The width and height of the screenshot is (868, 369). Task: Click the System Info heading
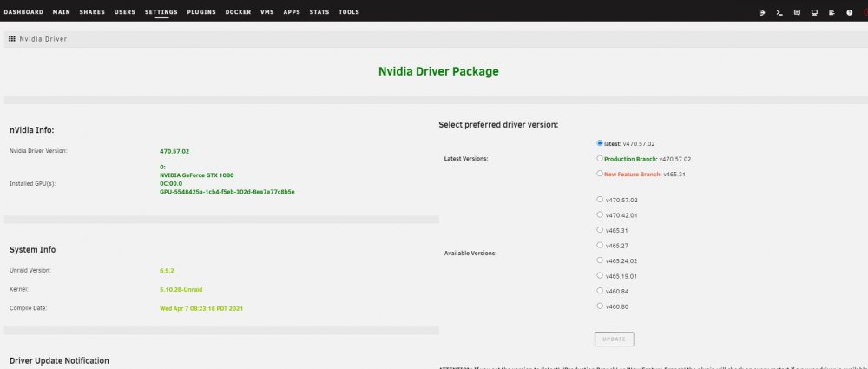click(33, 250)
